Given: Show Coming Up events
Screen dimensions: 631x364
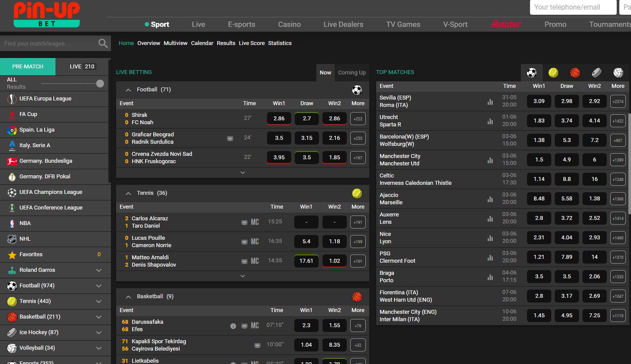Looking at the screenshot, I should 352,73.
